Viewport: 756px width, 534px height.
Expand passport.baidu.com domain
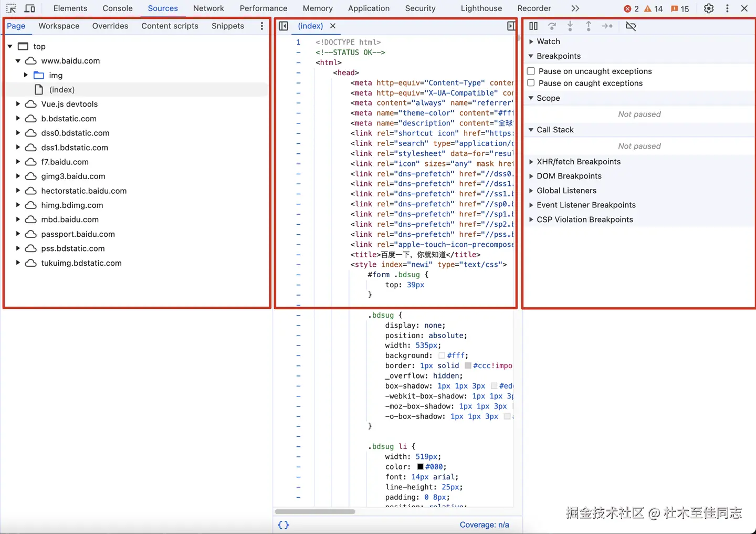[x=18, y=234]
